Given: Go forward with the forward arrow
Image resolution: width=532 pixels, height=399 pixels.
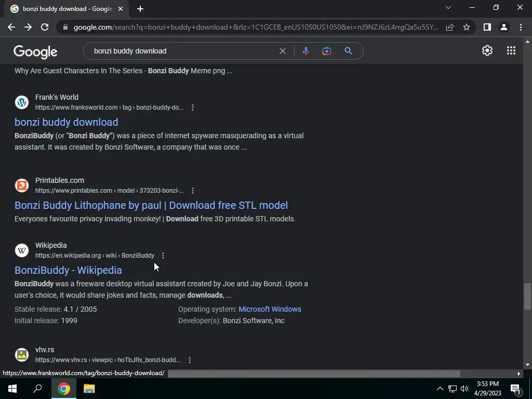Looking at the screenshot, I should [28, 27].
